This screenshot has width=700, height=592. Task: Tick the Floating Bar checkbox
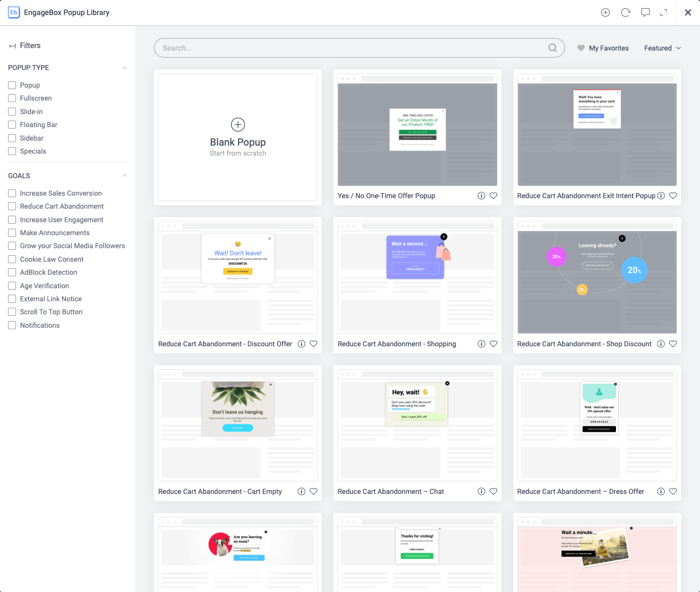point(12,125)
